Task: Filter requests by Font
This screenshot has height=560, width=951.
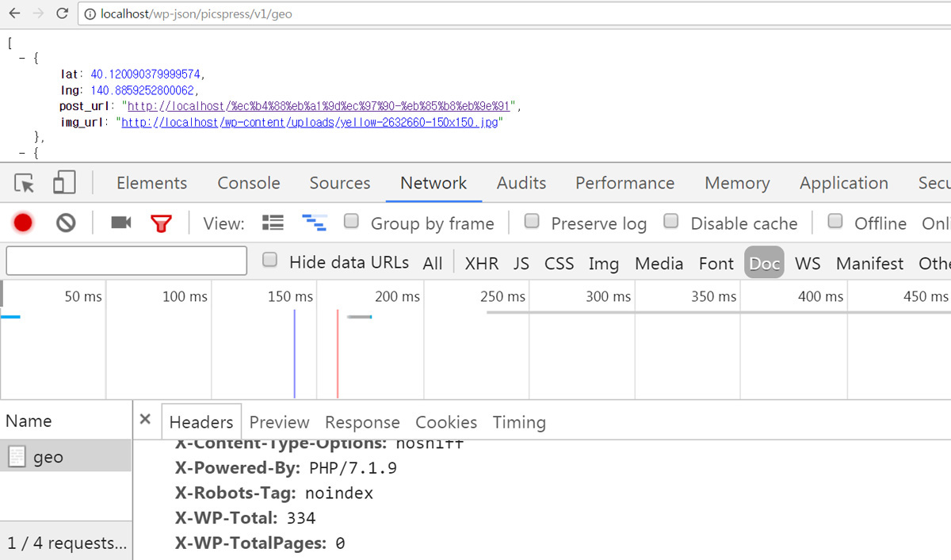Action: pos(716,264)
